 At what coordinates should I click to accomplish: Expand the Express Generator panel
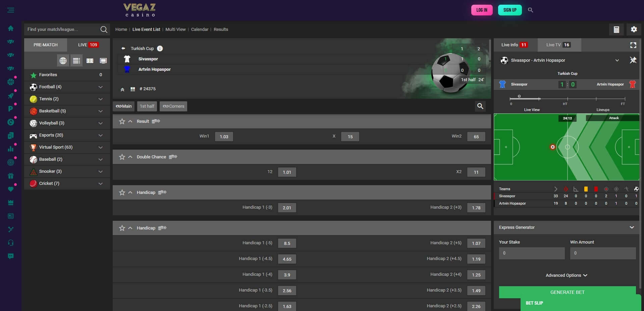click(631, 227)
